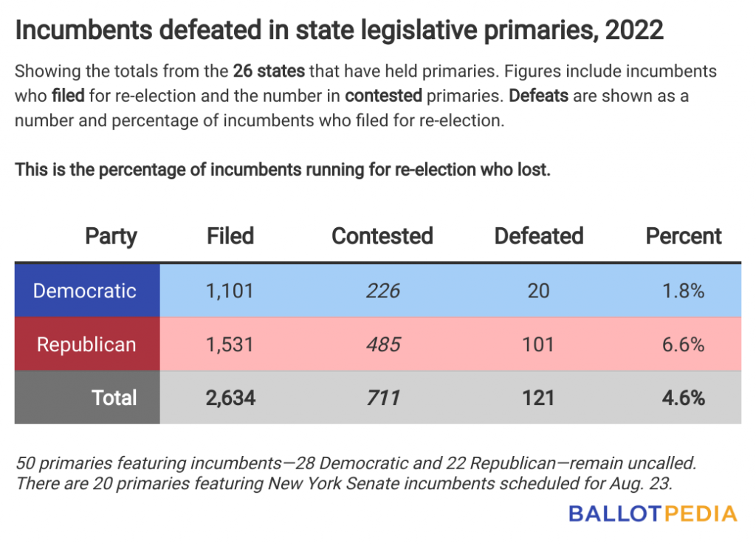Viewport: 756px width, 546px height.
Task: Click total defeated value 121
Action: [538, 398]
